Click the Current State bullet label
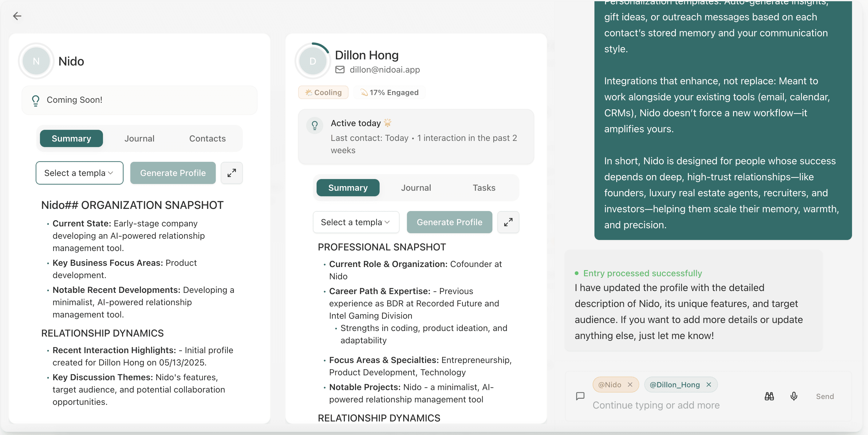 point(81,224)
